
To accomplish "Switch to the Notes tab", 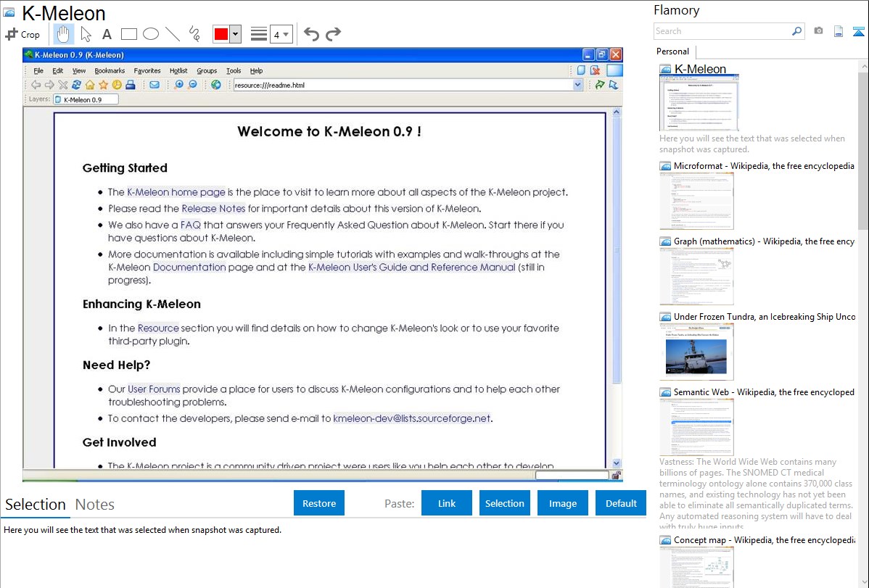I will 95,505.
